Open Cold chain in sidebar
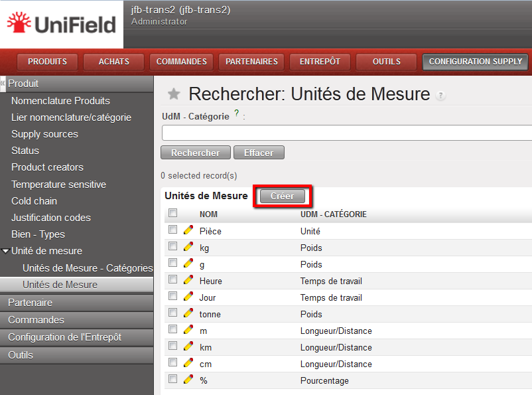This screenshot has height=395, width=532. (x=34, y=201)
